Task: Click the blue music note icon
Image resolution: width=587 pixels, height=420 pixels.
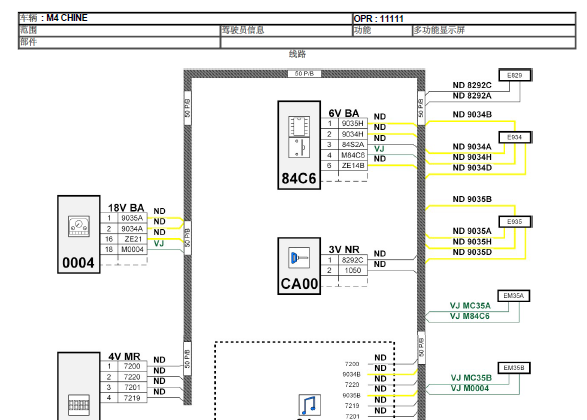Action: point(310,405)
